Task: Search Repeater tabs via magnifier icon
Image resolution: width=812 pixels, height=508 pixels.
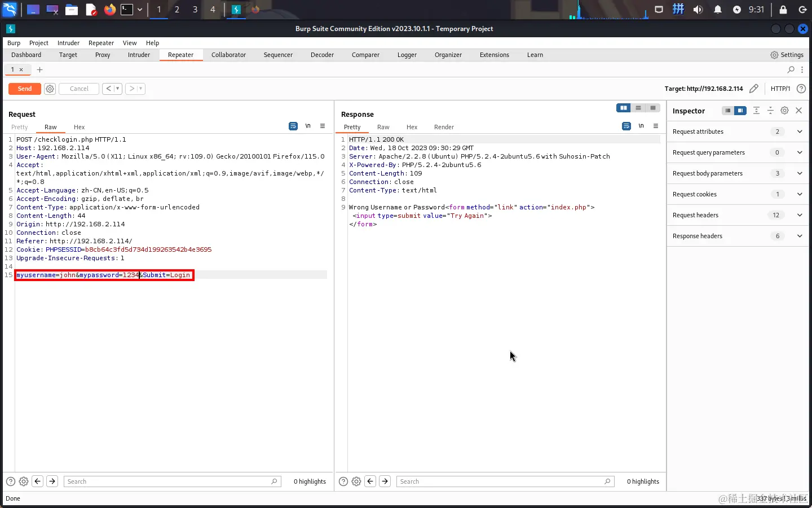Action: pyautogui.click(x=791, y=69)
